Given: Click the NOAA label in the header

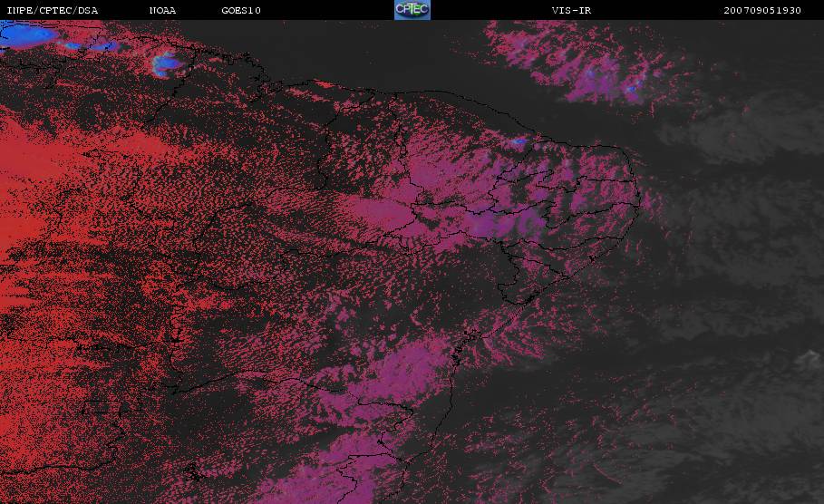Looking at the screenshot, I should pos(162,11).
